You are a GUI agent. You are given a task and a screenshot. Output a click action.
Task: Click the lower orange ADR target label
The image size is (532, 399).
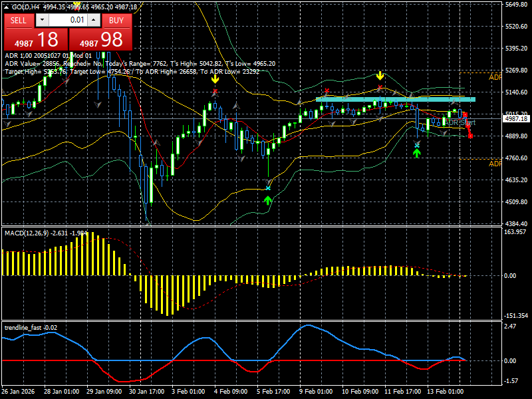tap(495, 164)
